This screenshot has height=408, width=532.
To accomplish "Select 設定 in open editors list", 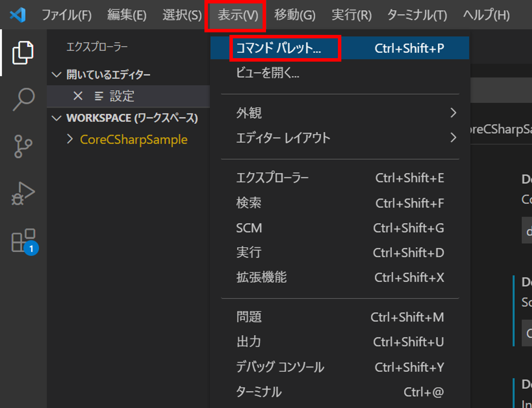I will (x=122, y=96).
